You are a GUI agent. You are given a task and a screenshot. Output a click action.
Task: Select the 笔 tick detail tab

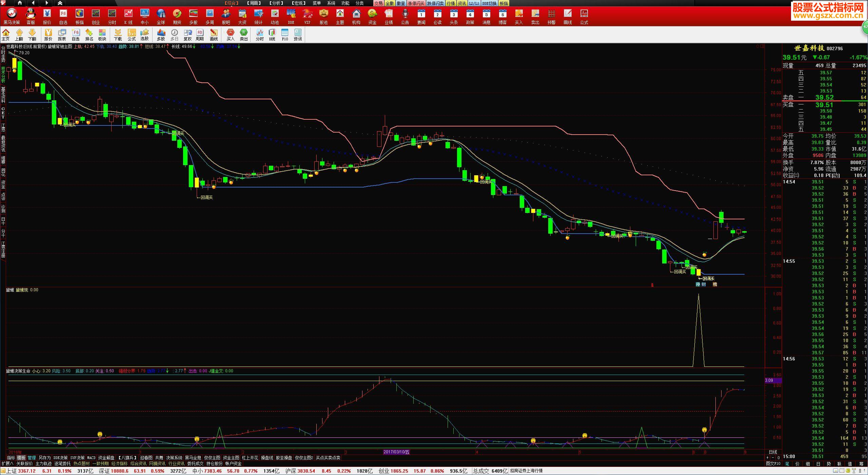(x=787, y=463)
